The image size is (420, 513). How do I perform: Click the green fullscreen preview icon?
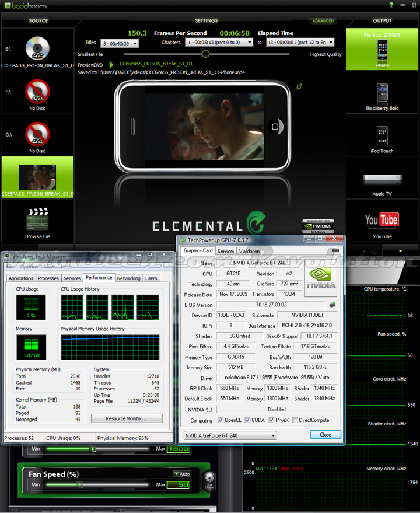[x=299, y=87]
